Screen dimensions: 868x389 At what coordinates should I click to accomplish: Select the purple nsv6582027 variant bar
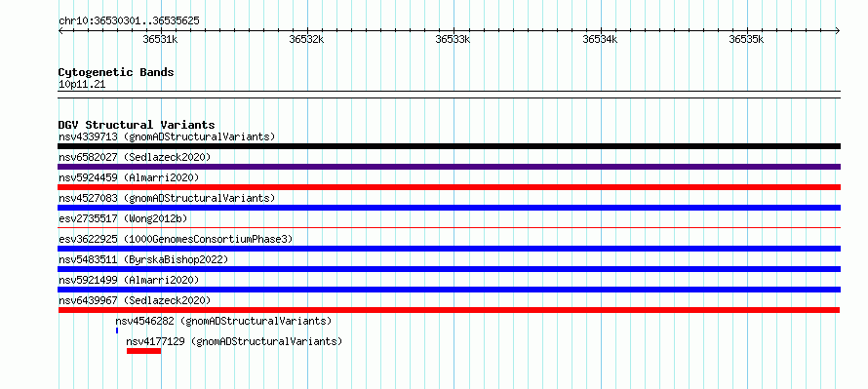coord(449,167)
